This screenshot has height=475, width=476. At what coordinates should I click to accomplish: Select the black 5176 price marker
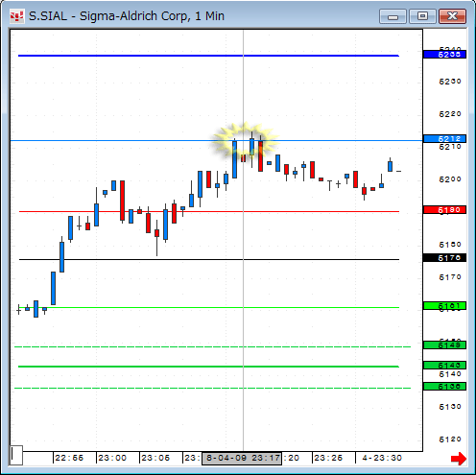pos(444,258)
